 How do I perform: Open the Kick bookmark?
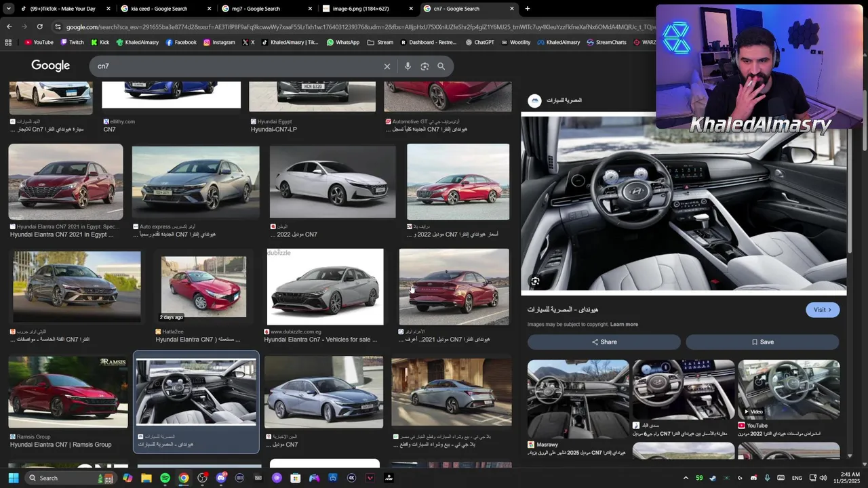(100, 42)
